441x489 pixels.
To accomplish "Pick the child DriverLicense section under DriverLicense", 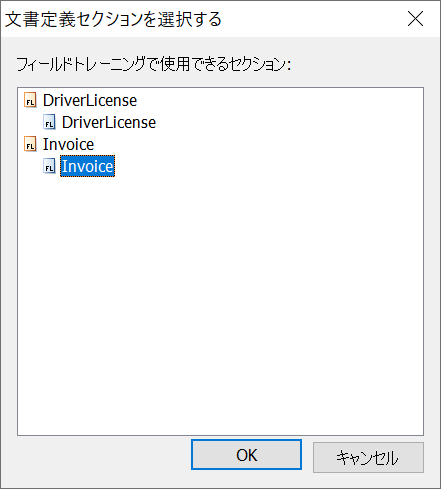I will [x=109, y=122].
